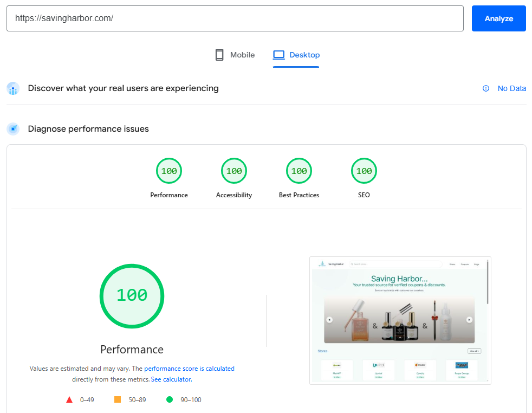Click the No Data info icon
532x413 pixels.
[486, 88]
